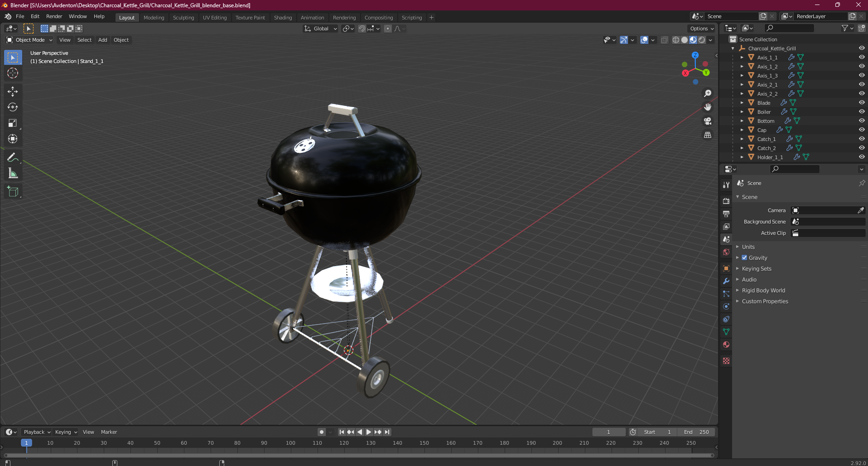Viewport: 868px width, 466px height.
Task: Toggle X-ray mode button
Action: click(x=664, y=40)
